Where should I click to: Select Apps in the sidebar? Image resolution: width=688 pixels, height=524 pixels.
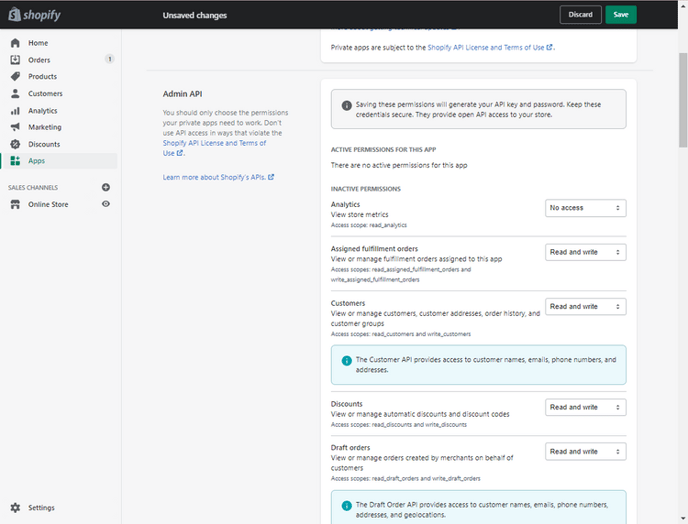59,161
